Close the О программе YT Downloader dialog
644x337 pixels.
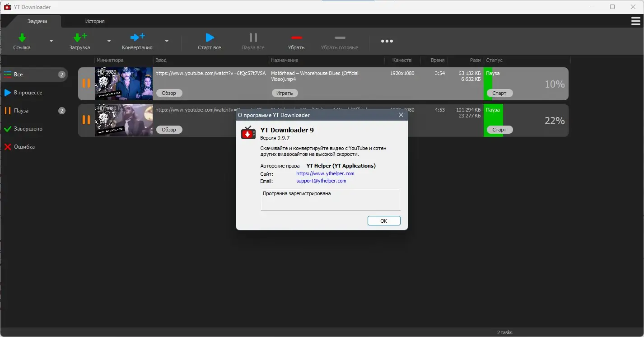[401, 115]
